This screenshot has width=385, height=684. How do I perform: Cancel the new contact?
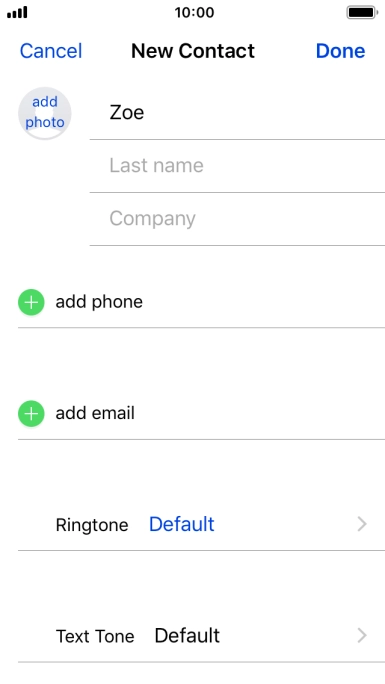51,51
